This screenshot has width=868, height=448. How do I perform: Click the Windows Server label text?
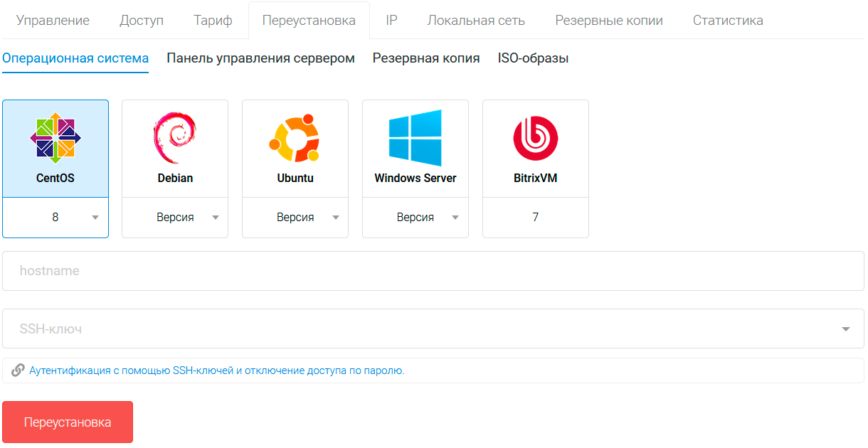point(416,178)
